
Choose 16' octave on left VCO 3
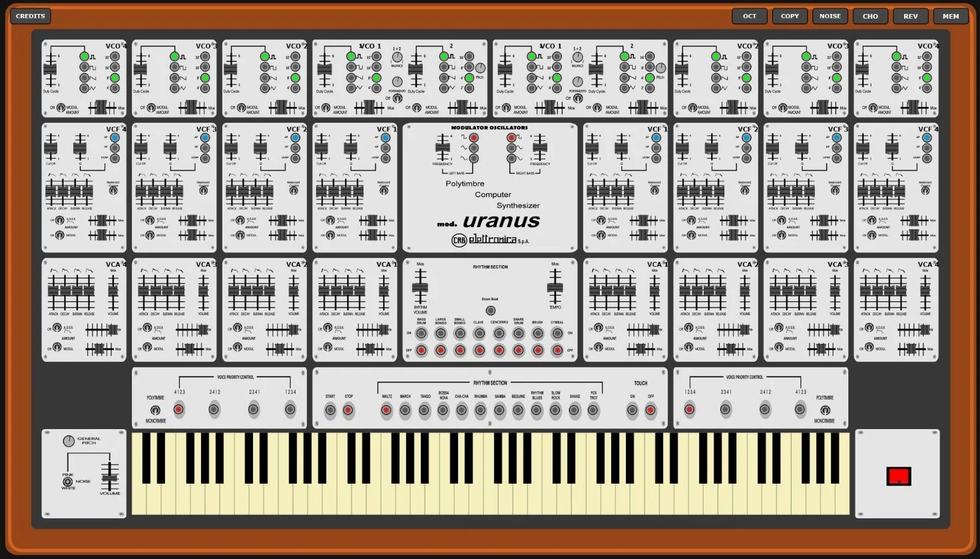tap(205, 67)
